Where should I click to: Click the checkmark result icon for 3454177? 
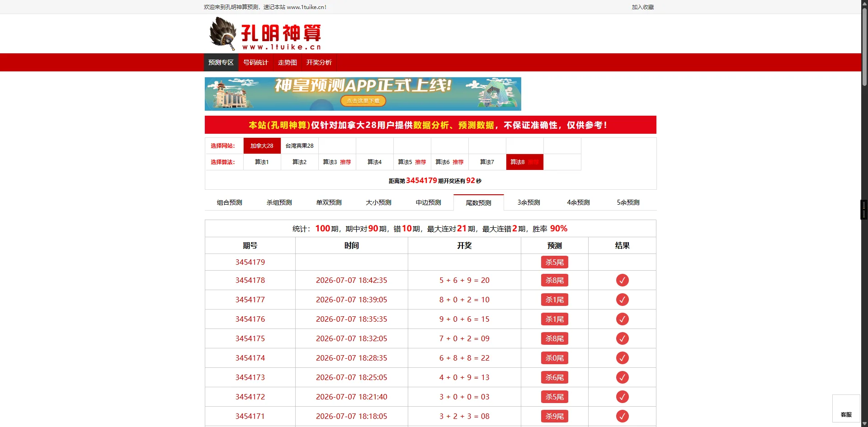pos(622,300)
